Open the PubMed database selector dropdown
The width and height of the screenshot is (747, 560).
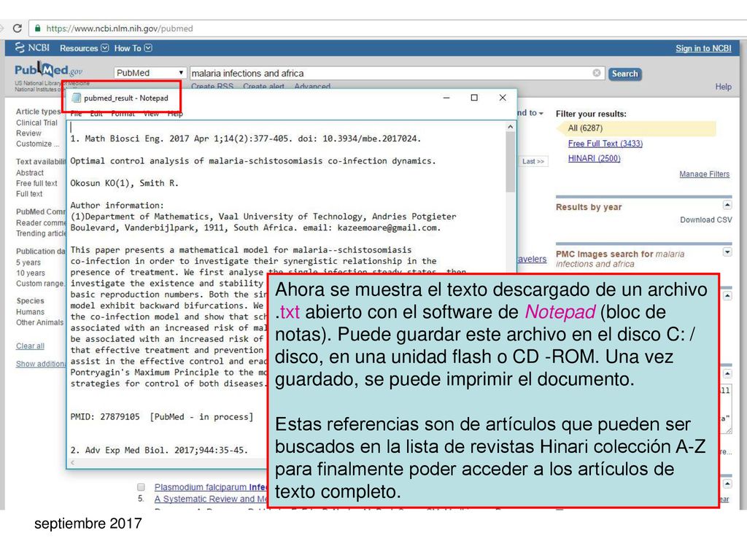pyautogui.click(x=150, y=73)
